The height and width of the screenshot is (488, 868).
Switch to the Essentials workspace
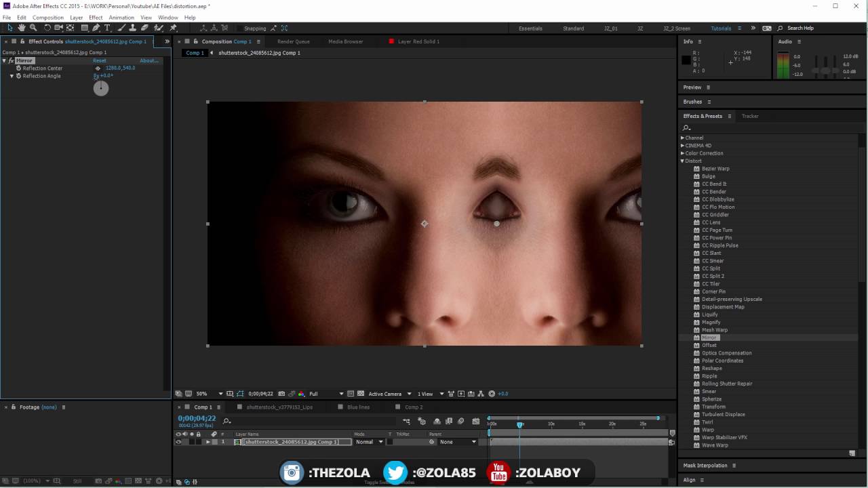(x=530, y=28)
